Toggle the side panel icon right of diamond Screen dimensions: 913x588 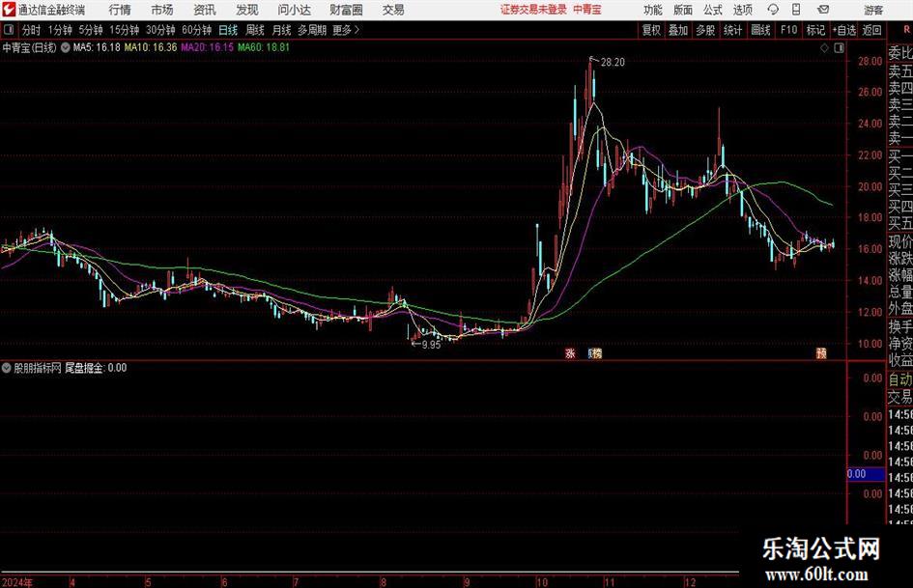[x=839, y=48]
